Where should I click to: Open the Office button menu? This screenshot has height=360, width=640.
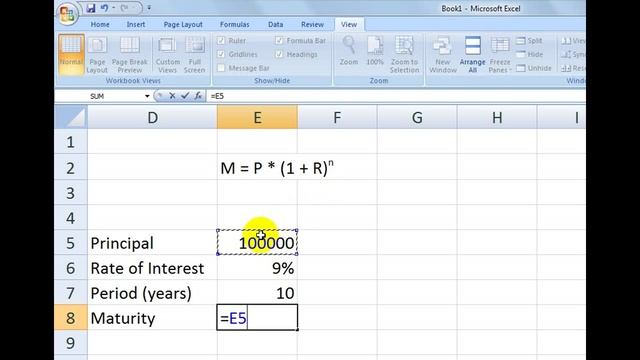67,14
